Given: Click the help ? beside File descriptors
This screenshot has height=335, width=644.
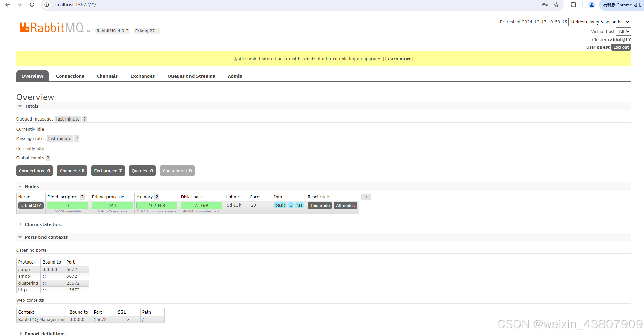Looking at the screenshot, I should [x=82, y=197].
